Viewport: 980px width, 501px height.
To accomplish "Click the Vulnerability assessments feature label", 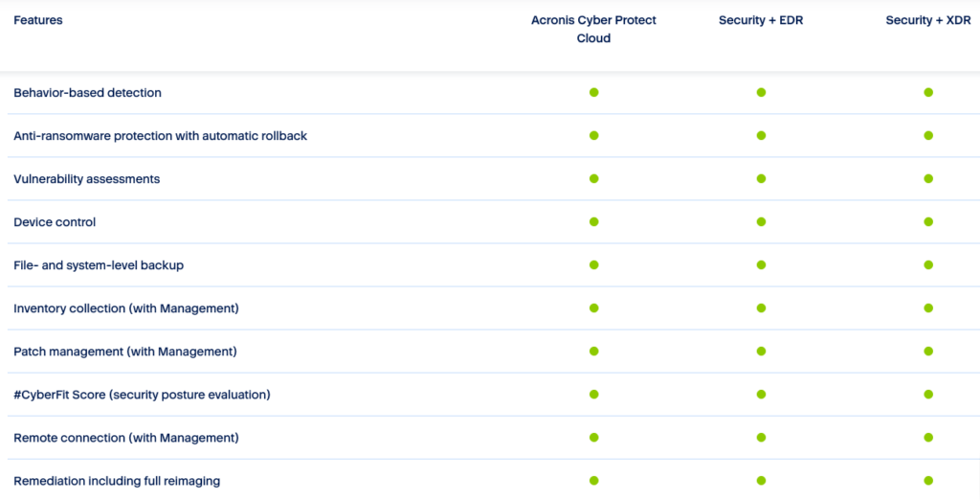I will point(86,179).
